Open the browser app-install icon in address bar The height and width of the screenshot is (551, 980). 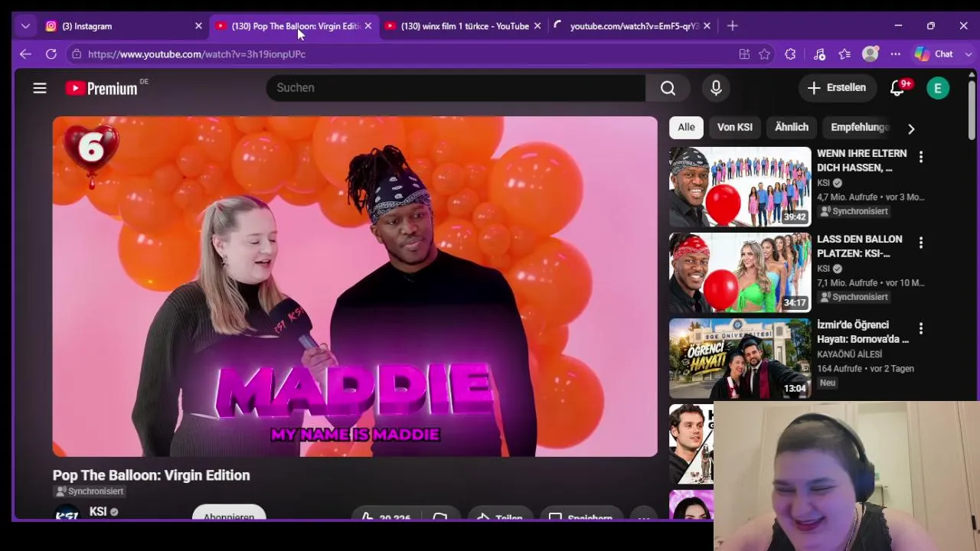[744, 54]
